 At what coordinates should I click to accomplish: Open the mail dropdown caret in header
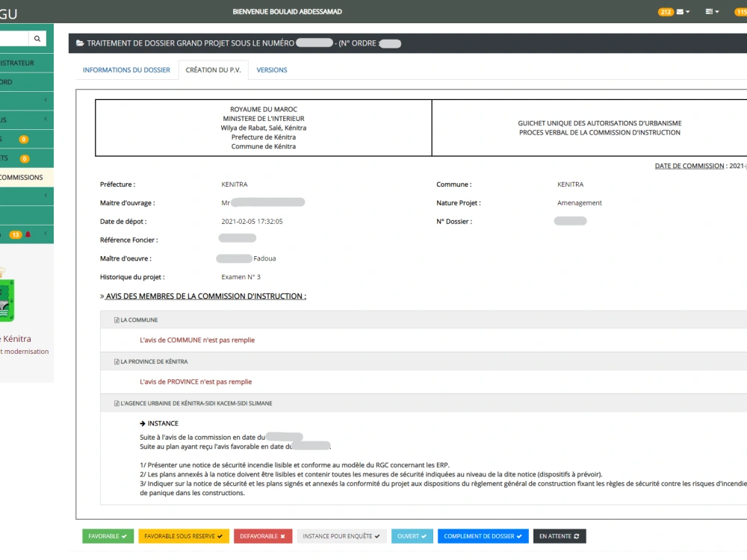pyautogui.click(x=687, y=12)
